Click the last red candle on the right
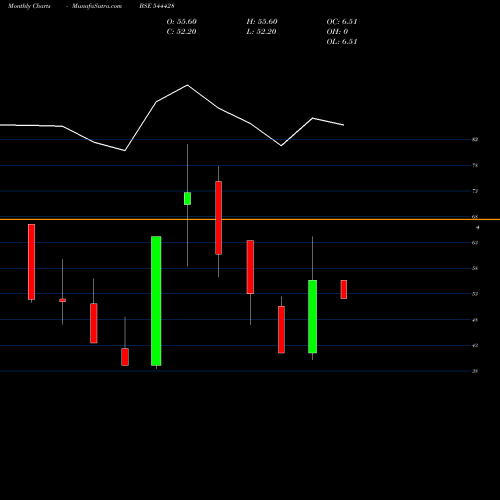 [344, 289]
